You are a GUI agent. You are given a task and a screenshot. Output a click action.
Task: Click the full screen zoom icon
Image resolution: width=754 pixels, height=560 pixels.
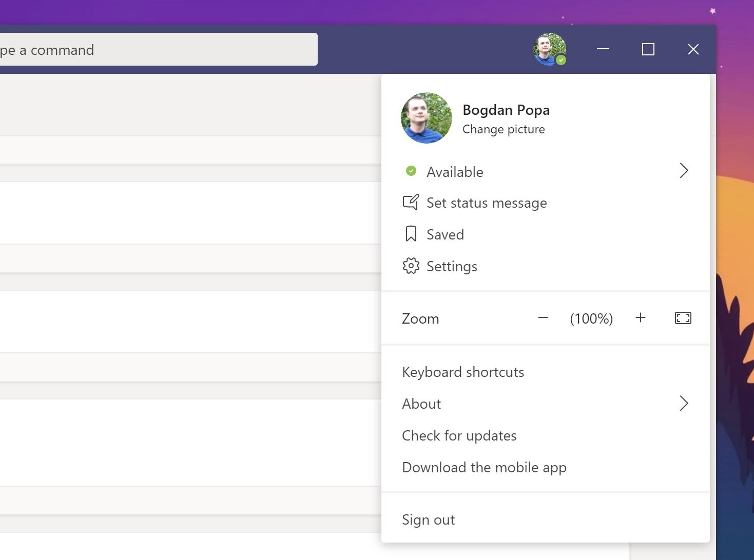click(x=683, y=318)
